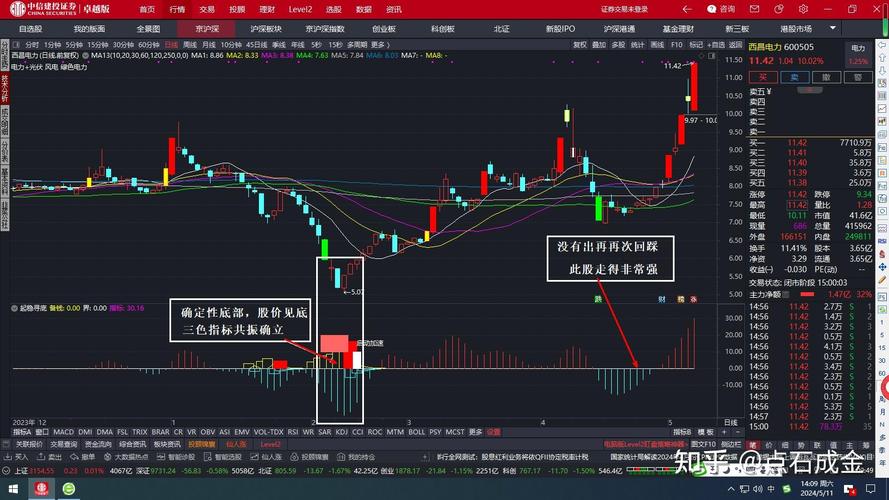This screenshot has width=889, height=500.
Task: Click the 买入 buy toolbar icon
Action: coord(16,457)
